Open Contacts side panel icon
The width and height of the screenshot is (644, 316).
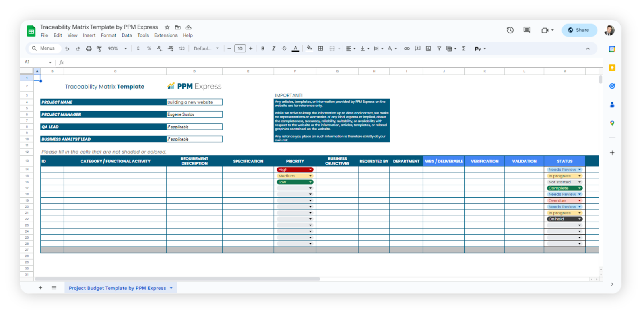[612, 105]
